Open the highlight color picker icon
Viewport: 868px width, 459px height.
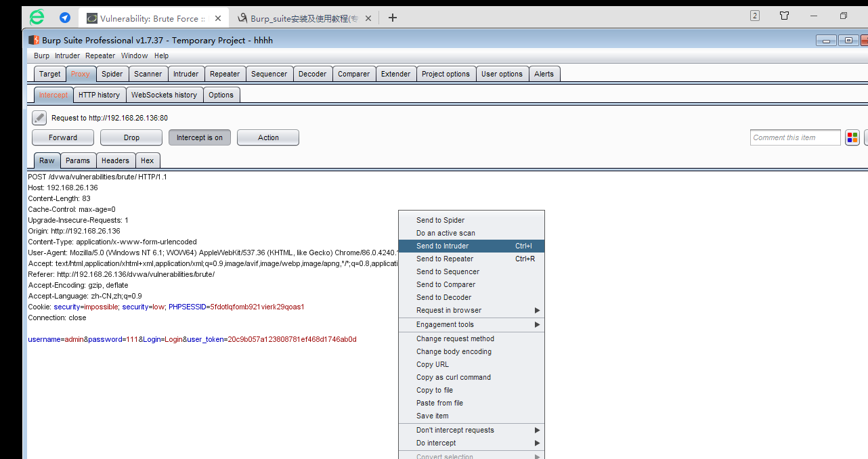coord(852,137)
